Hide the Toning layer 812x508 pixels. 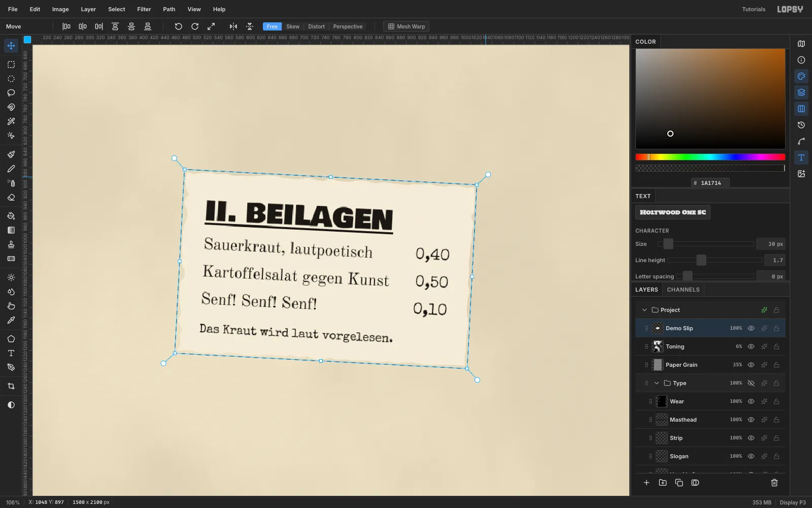pos(751,346)
